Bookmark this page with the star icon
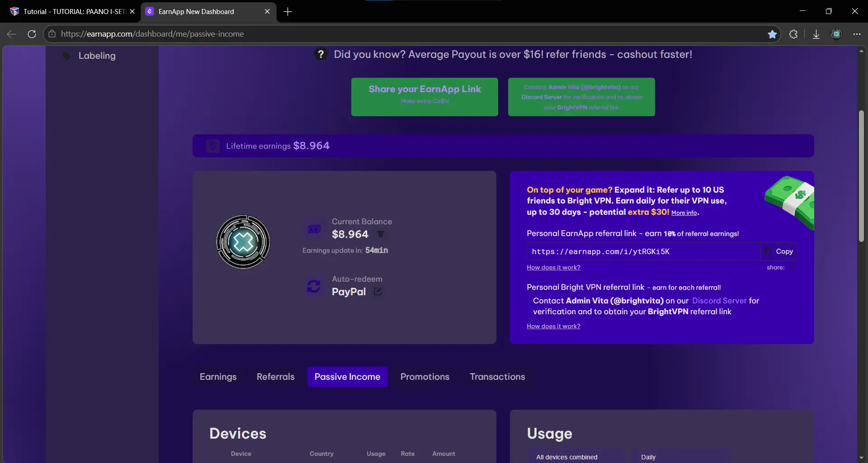 click(772, 34)
